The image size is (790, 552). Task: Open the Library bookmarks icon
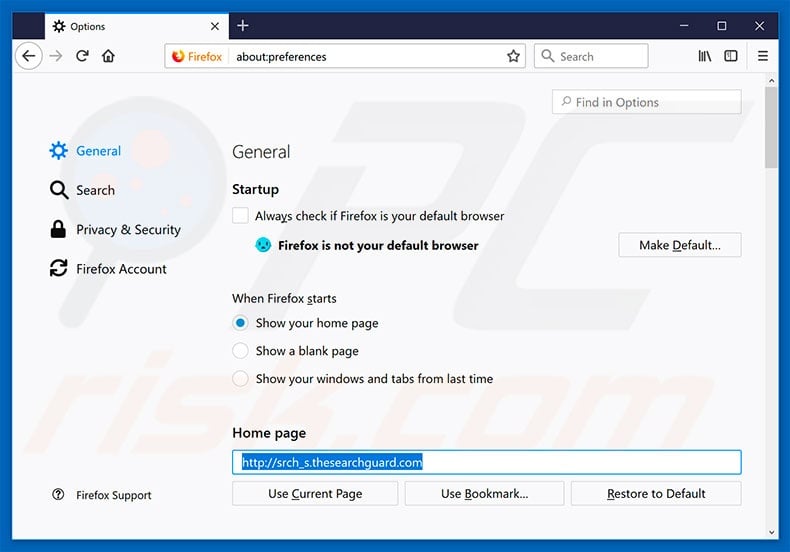pos(704,56)
